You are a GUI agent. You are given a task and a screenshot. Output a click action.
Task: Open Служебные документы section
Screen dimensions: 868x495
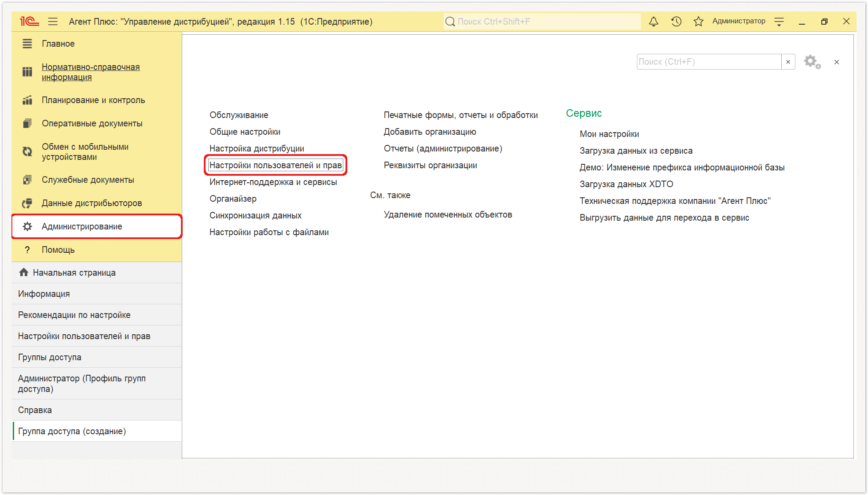click(97, 180)
